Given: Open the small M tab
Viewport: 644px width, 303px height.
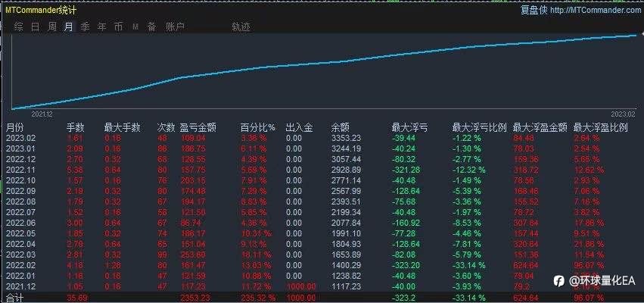Looking at the screenshot, I should tap(135, 27).
